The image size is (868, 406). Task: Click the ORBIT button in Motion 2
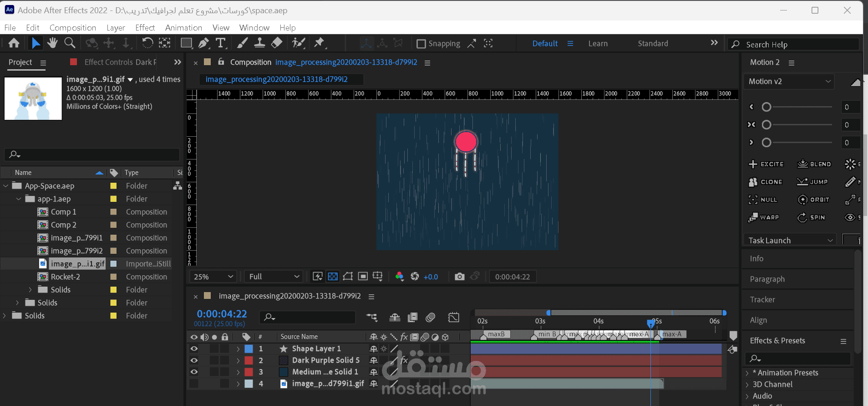[814, 200]
